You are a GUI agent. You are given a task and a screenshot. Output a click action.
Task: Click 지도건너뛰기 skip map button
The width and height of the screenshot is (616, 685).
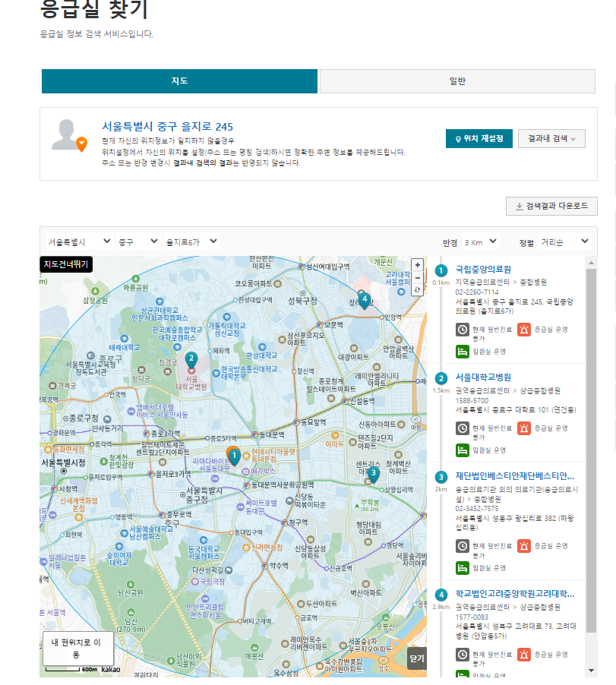66,264
